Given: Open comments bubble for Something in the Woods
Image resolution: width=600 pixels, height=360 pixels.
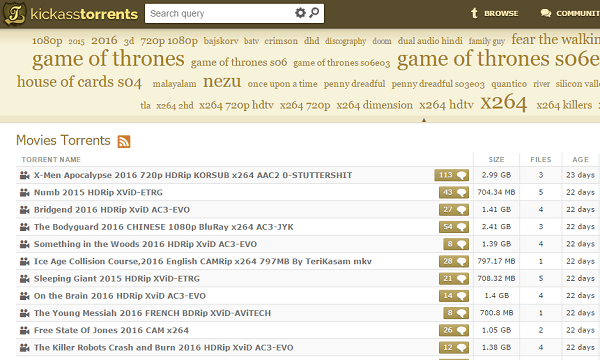Looking at the screenshot, I should pyautogui.click(x=456, y=244).
